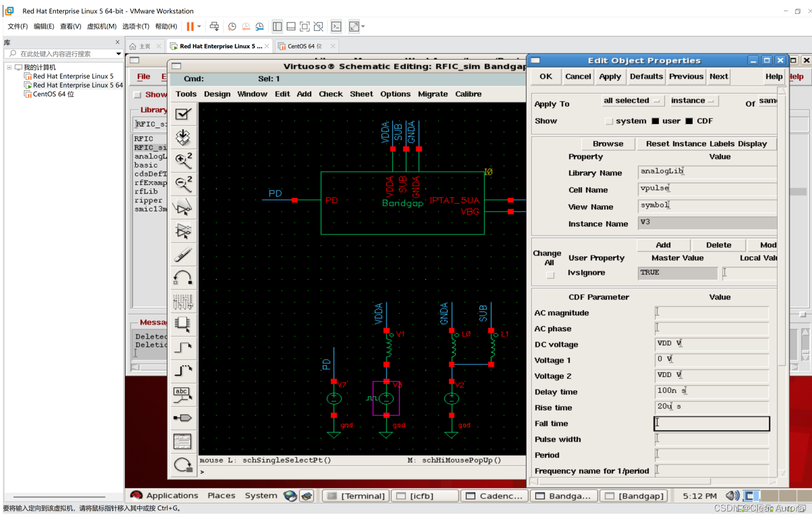This screenshot has height=517, width=812.
Task: Pause the virtual machine from VMware toolbar
Action: (x=190, y=27)
